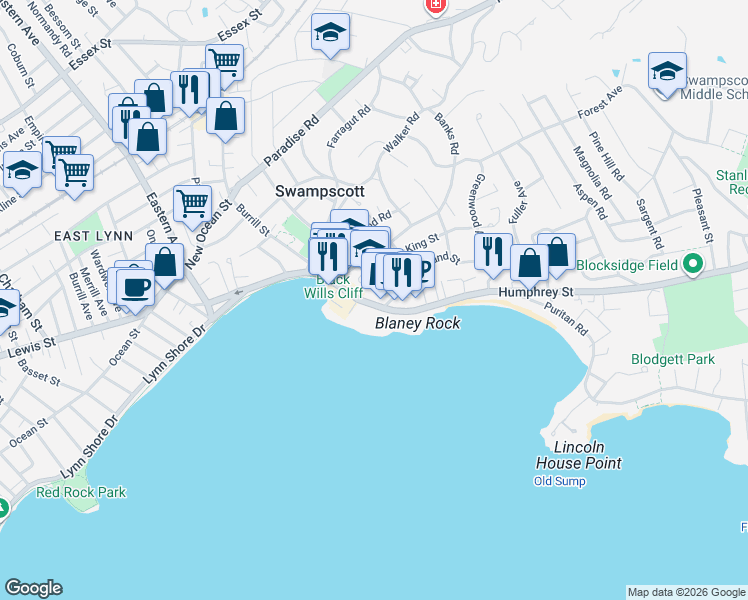Select the shopping bag marker right of Essex St restaurants
The width and height of the screenshot is (748, 600).
pyautogui.click(x=226, y=116)
